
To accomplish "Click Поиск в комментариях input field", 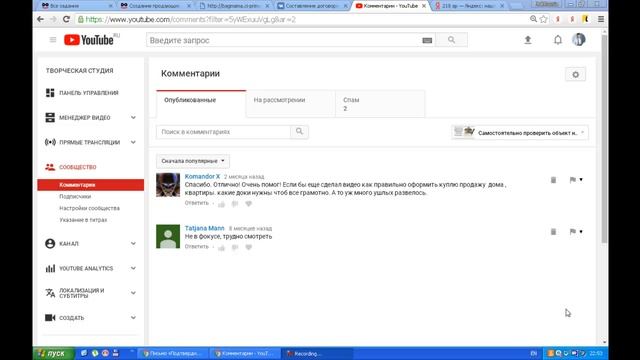I will click(223, 131).
